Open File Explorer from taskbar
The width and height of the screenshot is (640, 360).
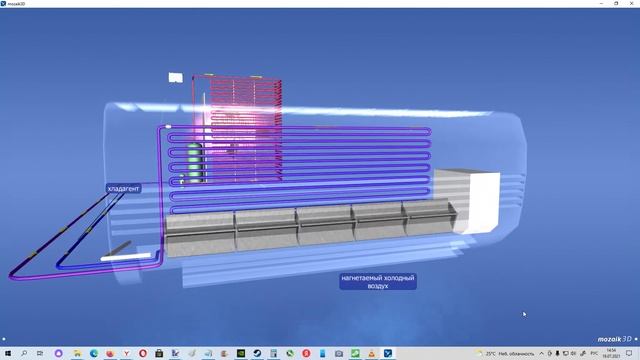click(77, 353)
